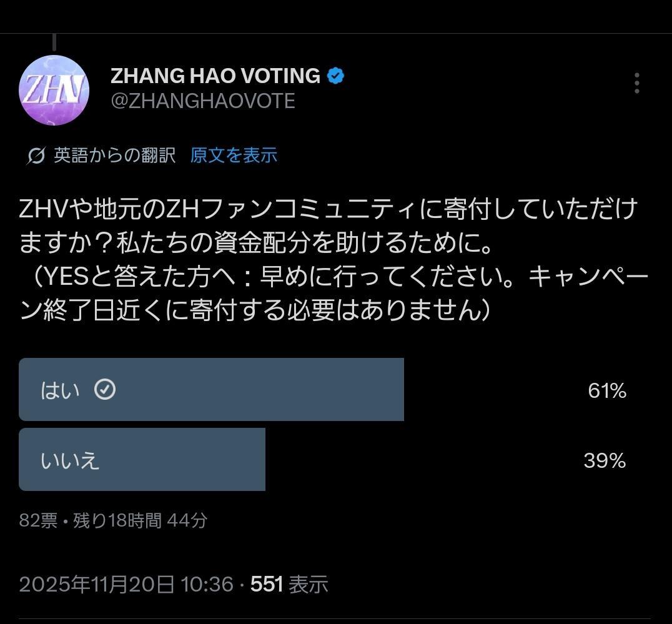Open the 2025年11月20日 10:36 timestamp

[126, 585]
